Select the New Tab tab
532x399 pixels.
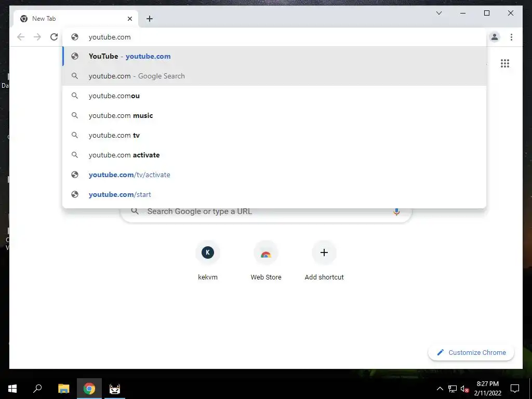click(x=76, y=19)
